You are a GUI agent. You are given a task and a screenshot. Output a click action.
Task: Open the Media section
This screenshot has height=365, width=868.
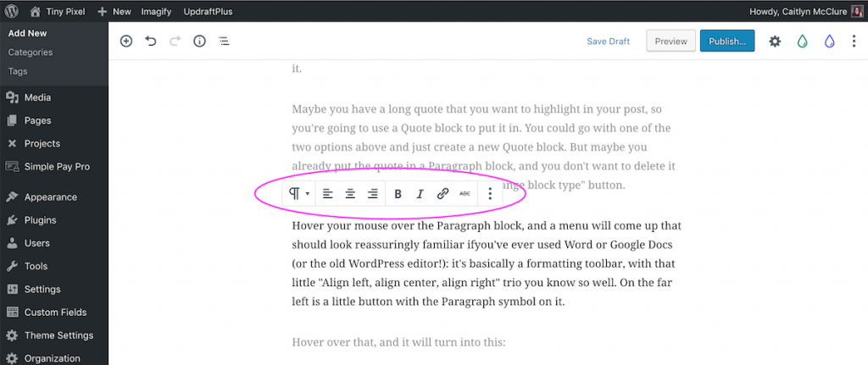click(37, 97)
